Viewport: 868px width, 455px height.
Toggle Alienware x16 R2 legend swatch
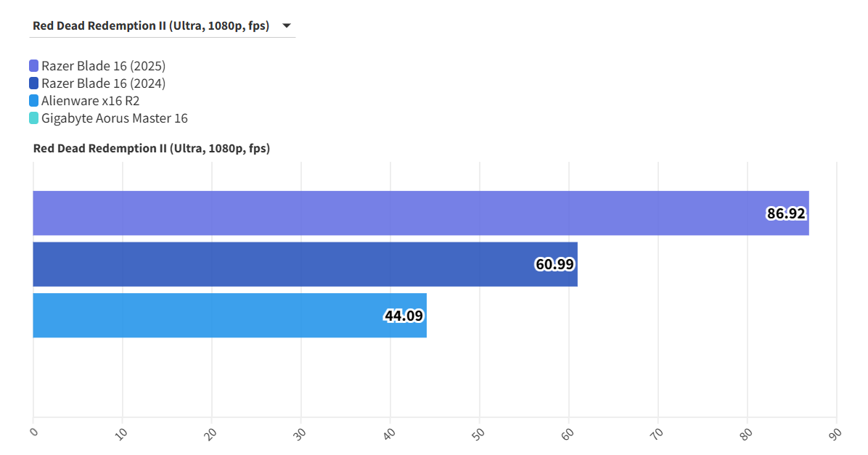tap(34, 101)
